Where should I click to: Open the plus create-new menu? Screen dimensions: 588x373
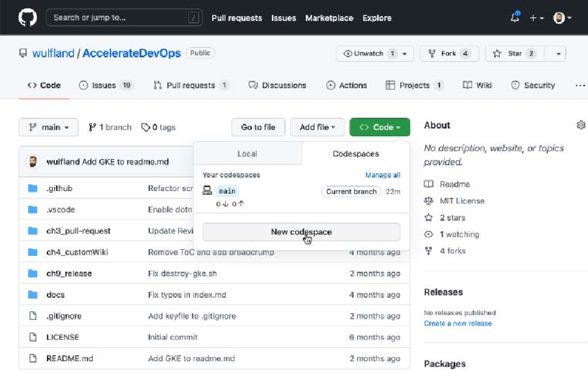tap(536, 18)
